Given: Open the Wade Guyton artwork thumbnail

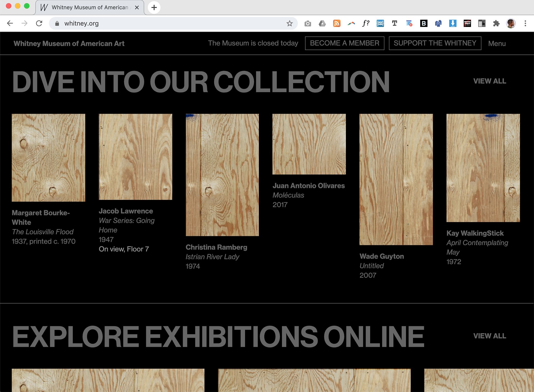Looking at the screenshot, I should pos(396,179).
